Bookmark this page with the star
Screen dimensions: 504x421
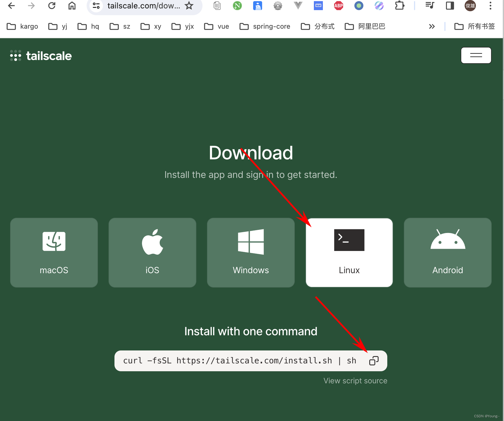tap(189, 6)
